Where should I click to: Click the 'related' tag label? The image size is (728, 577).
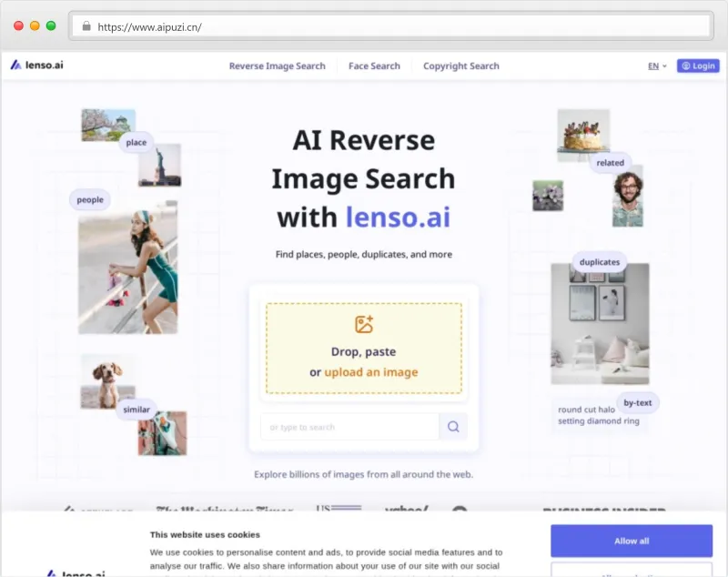click(610, 163)
